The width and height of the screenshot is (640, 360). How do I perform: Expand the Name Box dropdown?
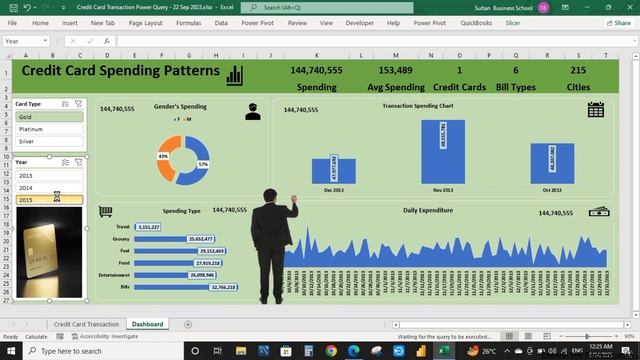pos(45,41)
